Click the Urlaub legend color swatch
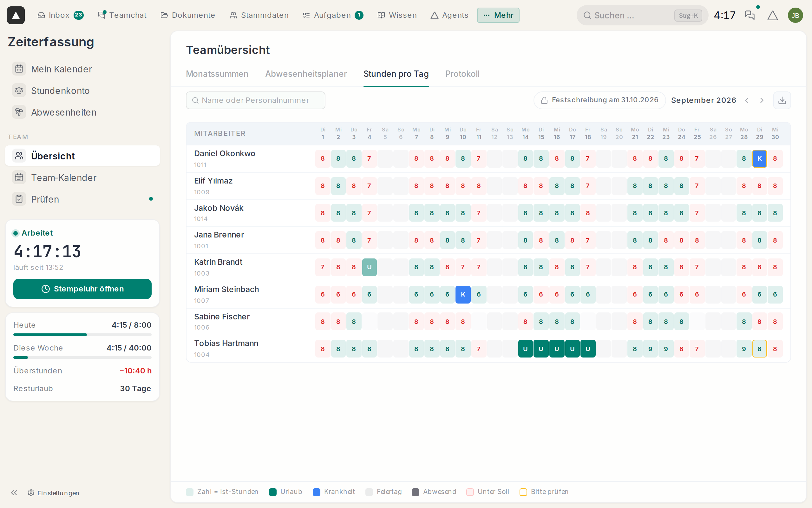Viewport: 812px width, 508px height. pyautogui.click(x=273, y=492)
